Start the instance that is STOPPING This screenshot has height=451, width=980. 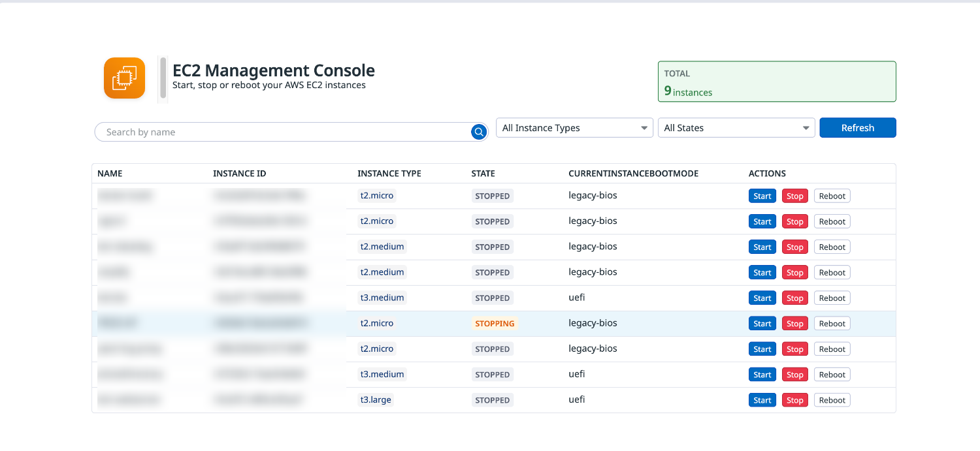pyautogui.click(x=762, y=324)
